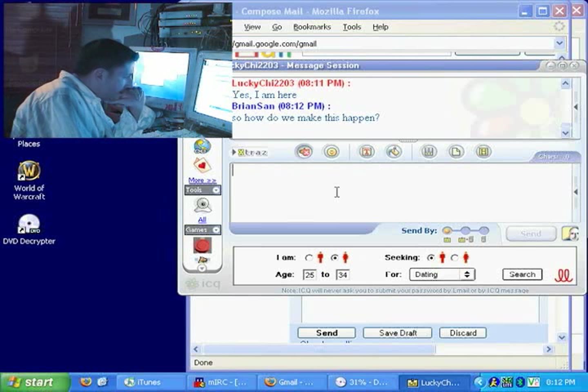
Task: Open Firefox Bookmarks menu
Action: 312,27
